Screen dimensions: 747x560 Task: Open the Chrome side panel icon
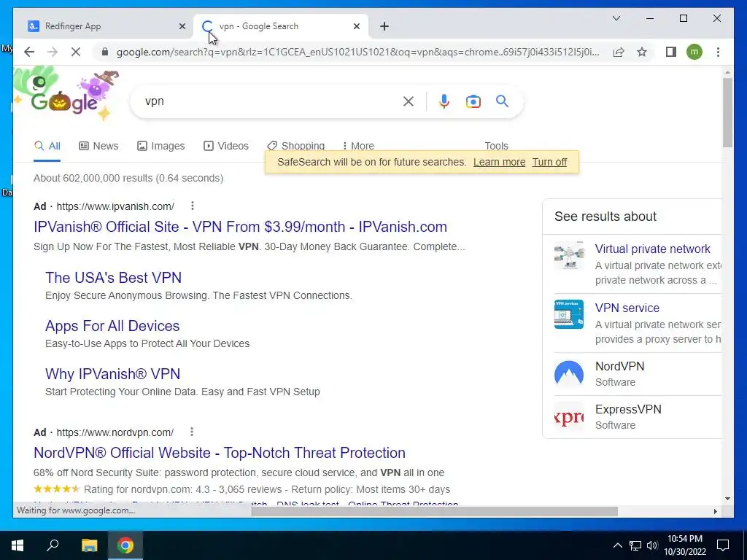pyautogui.click(x=671, y=52)
